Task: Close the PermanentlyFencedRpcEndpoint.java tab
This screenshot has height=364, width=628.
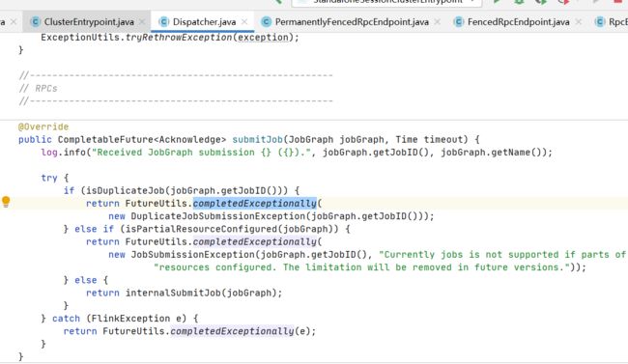Action: (x=438, y=22)
